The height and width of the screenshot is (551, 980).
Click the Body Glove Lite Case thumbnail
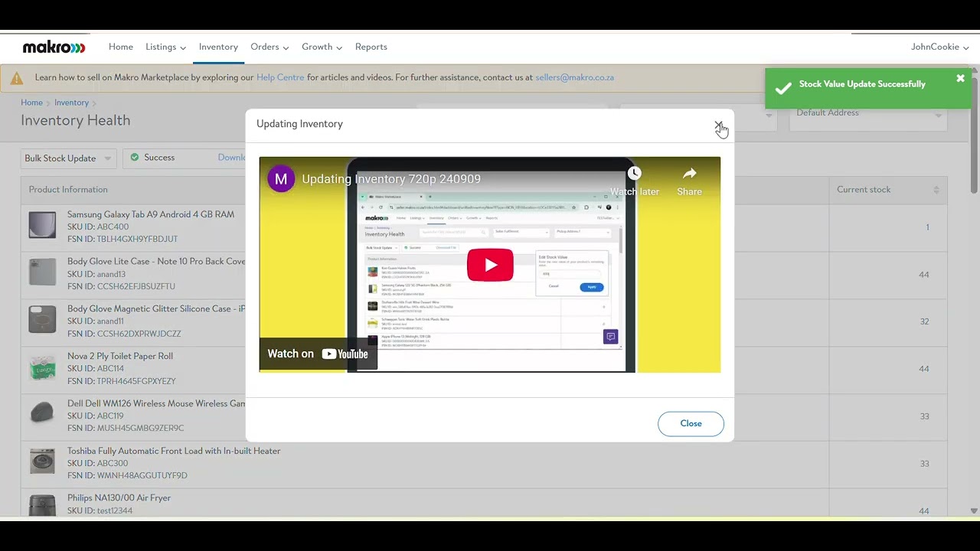tap(42, 272)
